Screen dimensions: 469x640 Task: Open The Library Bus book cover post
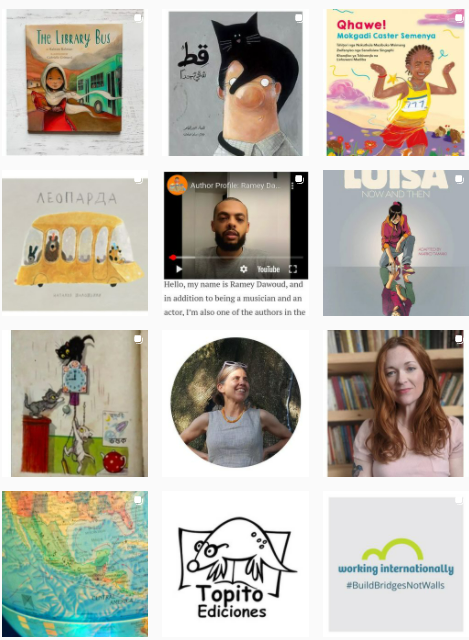point(75,82)
